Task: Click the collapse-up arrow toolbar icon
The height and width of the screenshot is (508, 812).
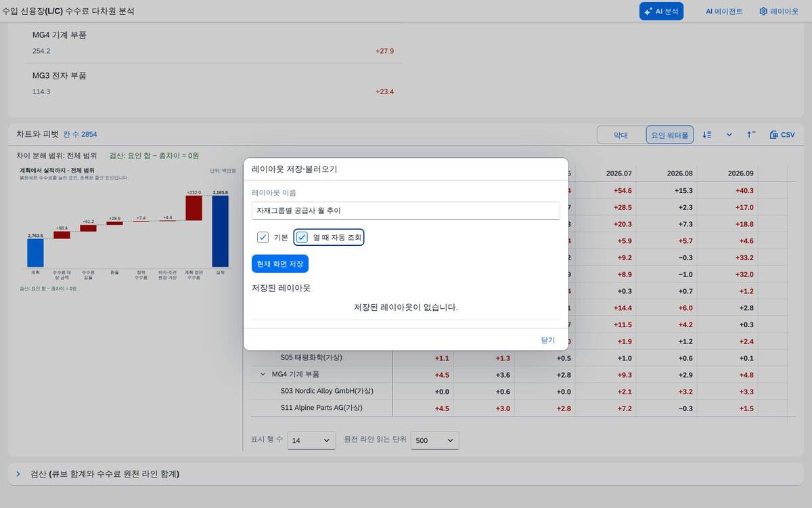Action: coord(751,135)
